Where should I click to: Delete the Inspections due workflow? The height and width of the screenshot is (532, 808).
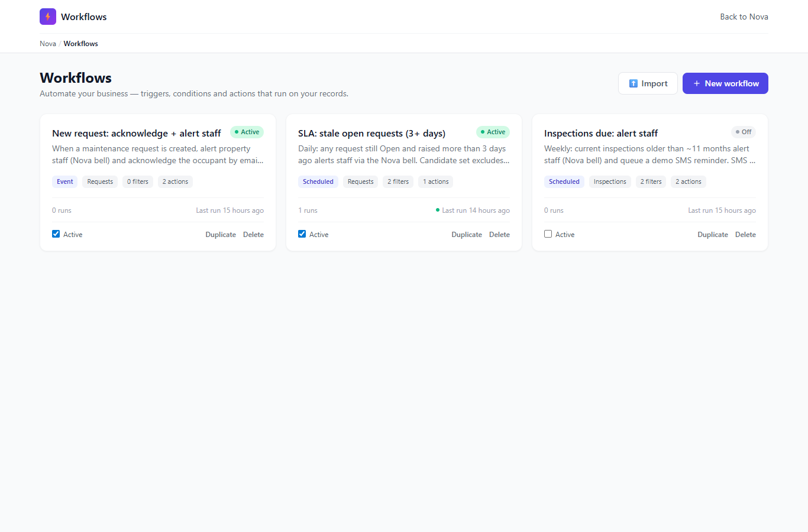745,235
